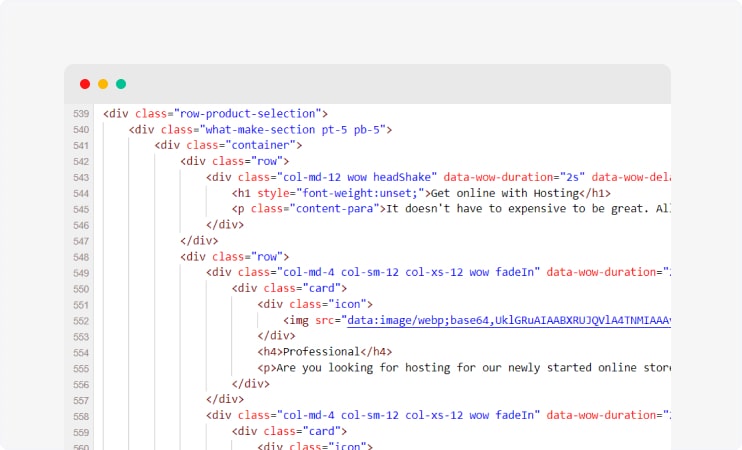Click the "container" class value
The width and height of the screenshot is (742, 450).
(270, 145)
